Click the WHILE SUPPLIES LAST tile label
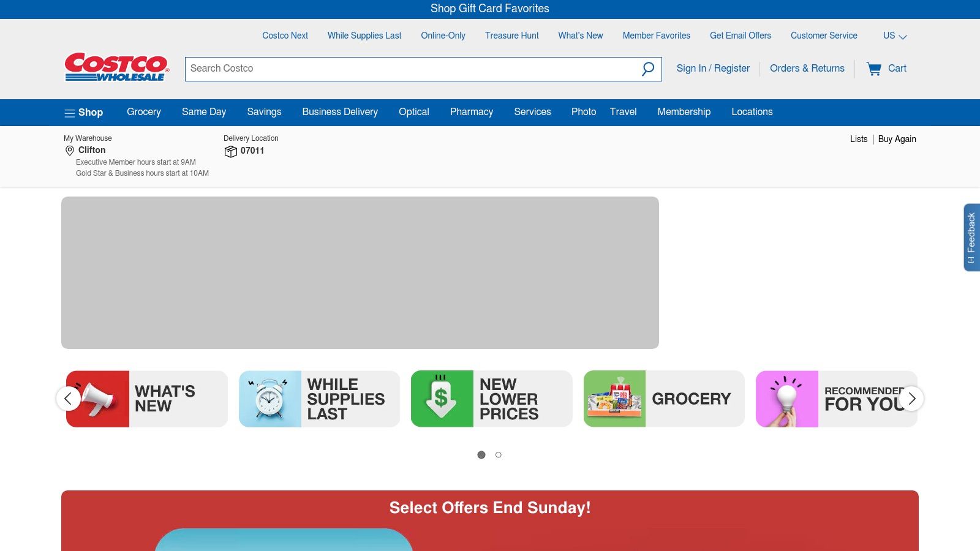Viewport: 980px width, 551px height. (346, 399)
